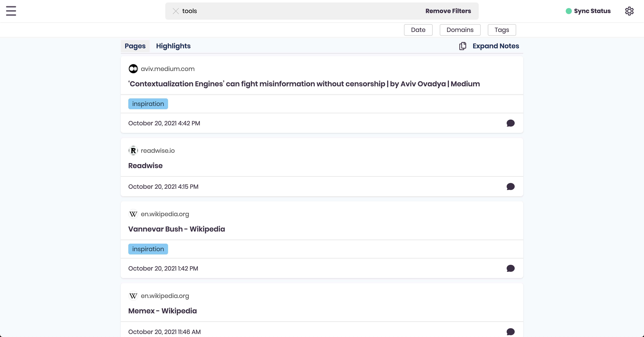Screen dimensions: 644x337
Task: Open settings via the gear icon
Action: click(x=629, y=11)
